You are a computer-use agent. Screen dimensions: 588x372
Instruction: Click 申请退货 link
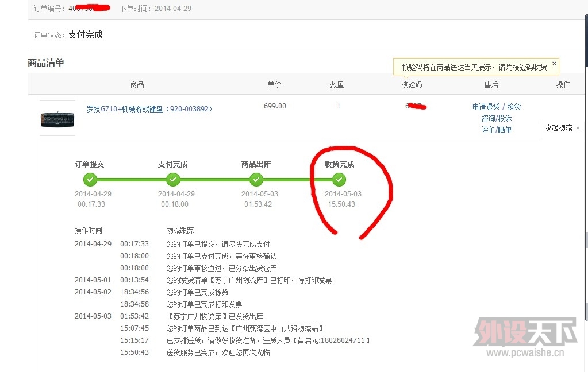(x=486, y=107)
